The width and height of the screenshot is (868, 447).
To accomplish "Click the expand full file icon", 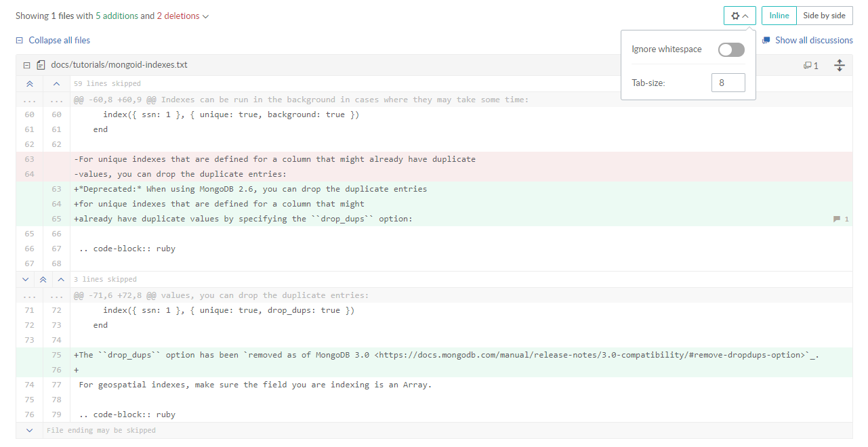I will click(840, 66).
